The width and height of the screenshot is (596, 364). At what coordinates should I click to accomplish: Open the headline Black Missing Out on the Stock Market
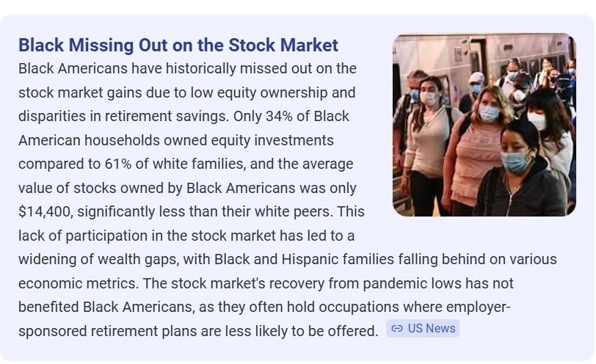tap(178, 45)
